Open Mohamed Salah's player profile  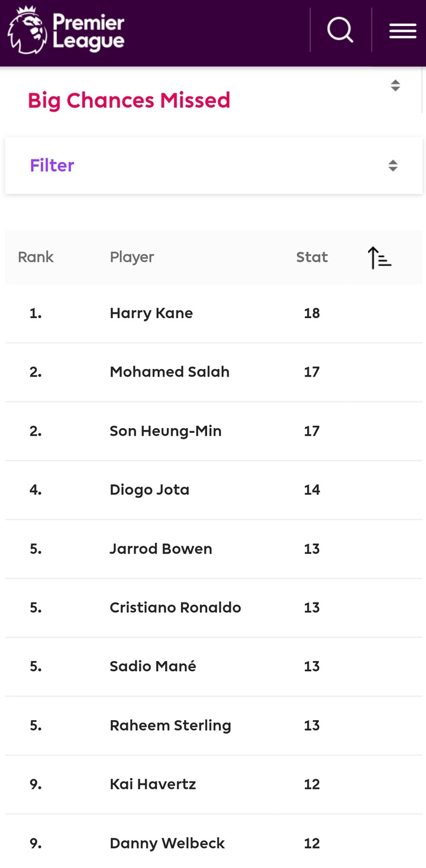coord(170,372)
